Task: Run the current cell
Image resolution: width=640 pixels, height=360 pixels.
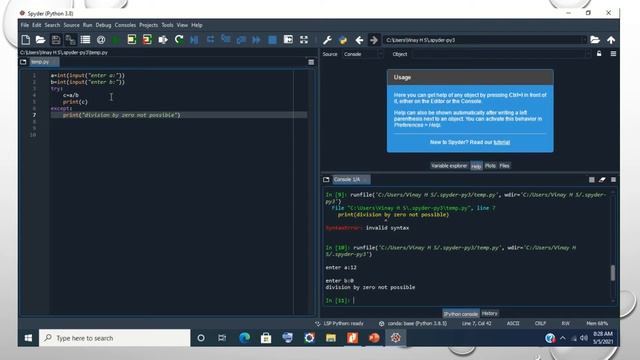Action: pyautogui.click(x=131, y=40)
